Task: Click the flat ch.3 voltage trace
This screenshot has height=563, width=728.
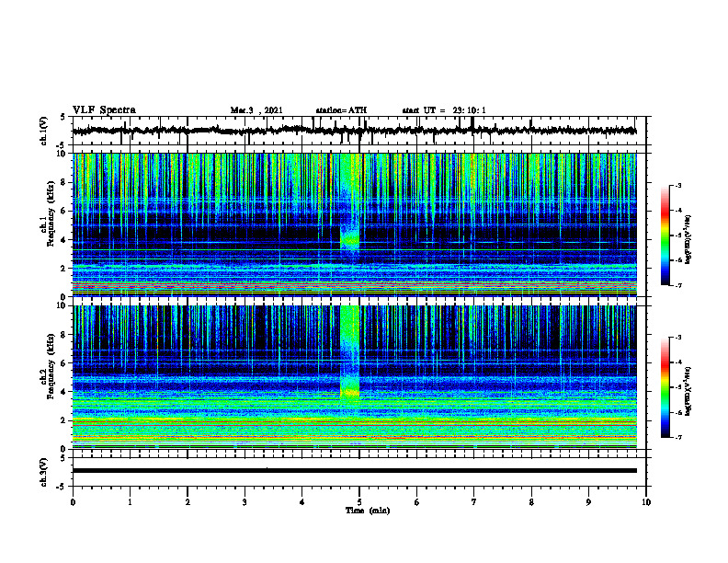Action: point(354,471)
